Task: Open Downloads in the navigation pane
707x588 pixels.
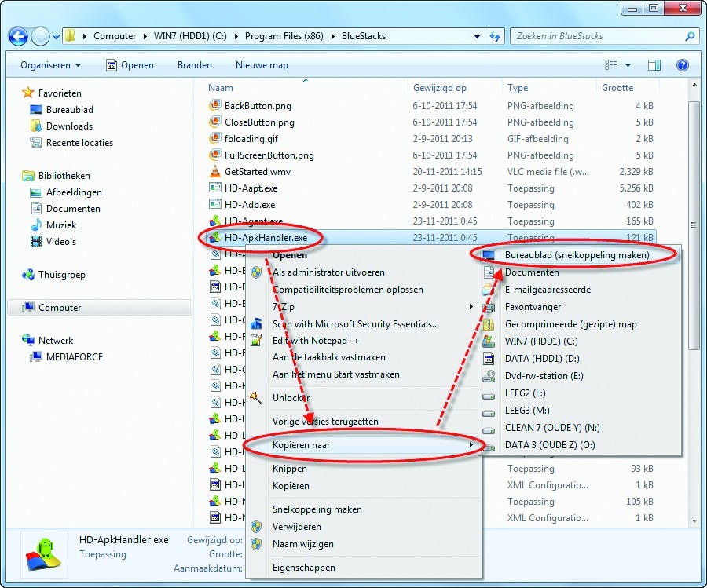Action: pyautogui.click(x=69, y=126)
